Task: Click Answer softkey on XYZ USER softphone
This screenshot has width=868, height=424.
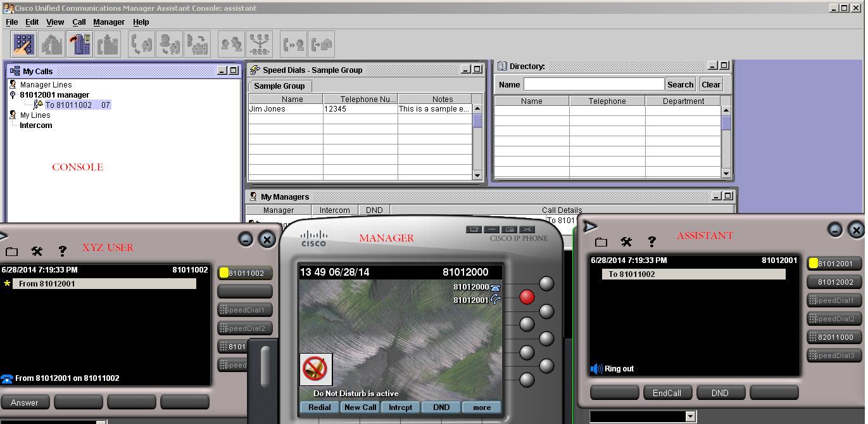Action: pyautogui.click(x=25, y=402)
